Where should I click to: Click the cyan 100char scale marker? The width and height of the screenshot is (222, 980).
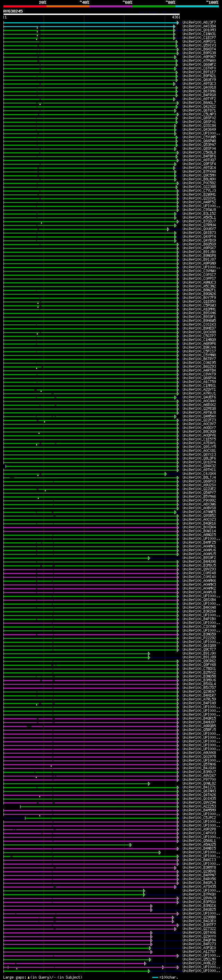[155, 977]
